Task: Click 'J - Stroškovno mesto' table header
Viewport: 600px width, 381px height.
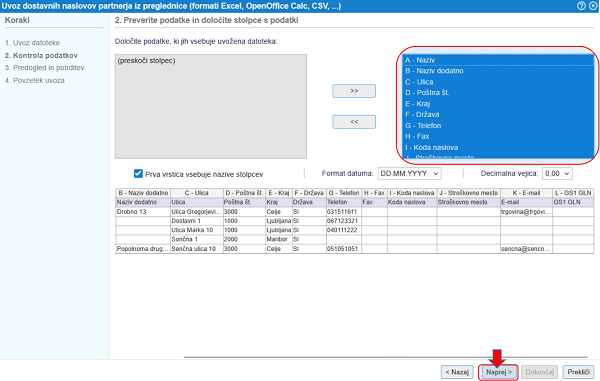Action: click(468, 193)
